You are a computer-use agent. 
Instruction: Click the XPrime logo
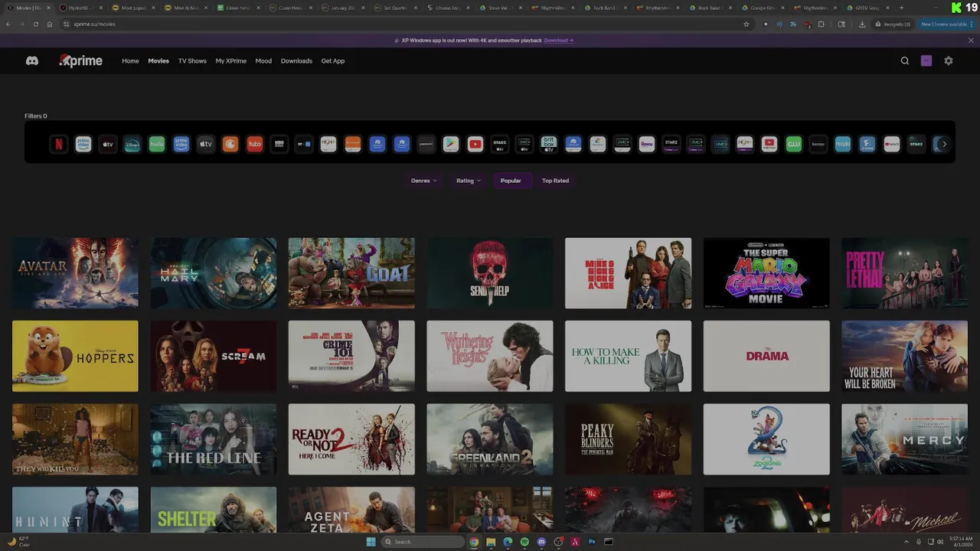[x=80, y=60]
